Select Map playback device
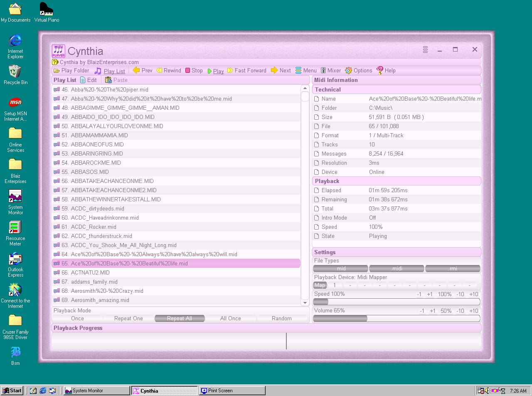Image resolution: width=532 pixels, height=396 pixels. [x=320, y=285]
